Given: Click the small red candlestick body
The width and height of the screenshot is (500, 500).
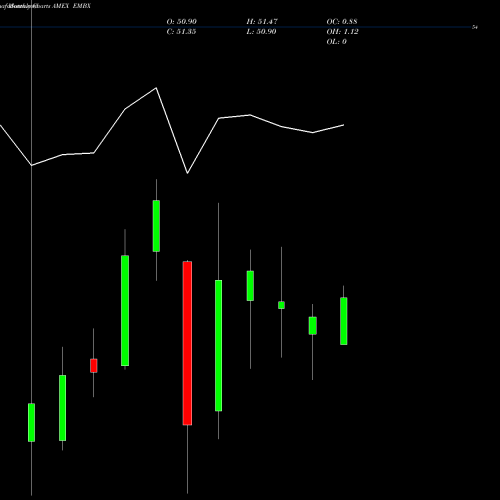Looking at the screenshot, I should [x=94, y=365].
